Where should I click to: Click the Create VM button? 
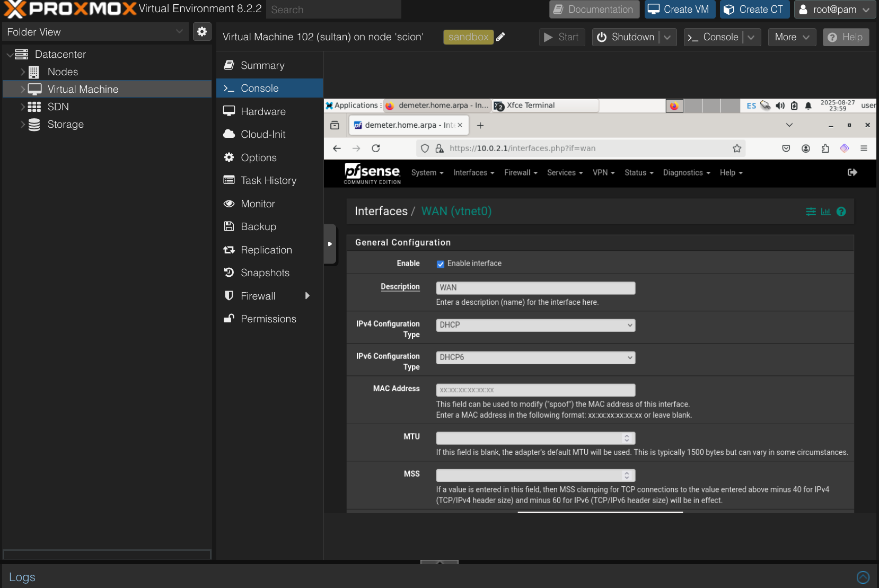(680, 9)
